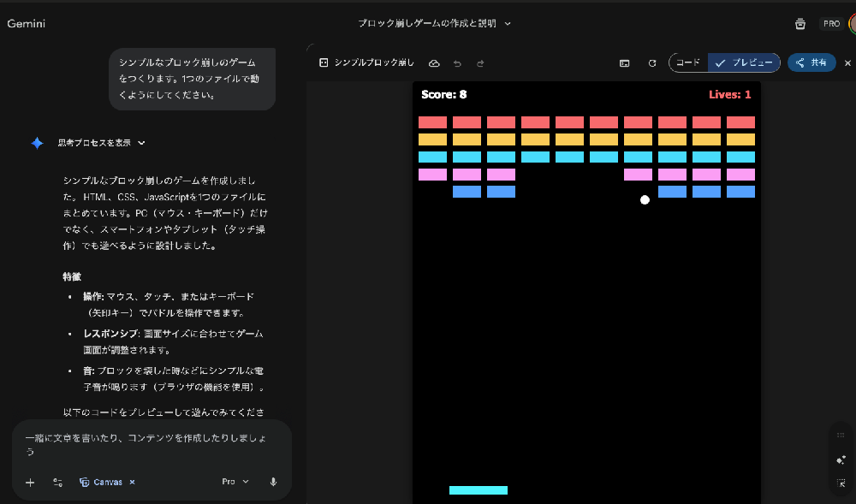
Task: Click the plus icon to attach content
Action: pyautogui.click(x=30, y=482)
